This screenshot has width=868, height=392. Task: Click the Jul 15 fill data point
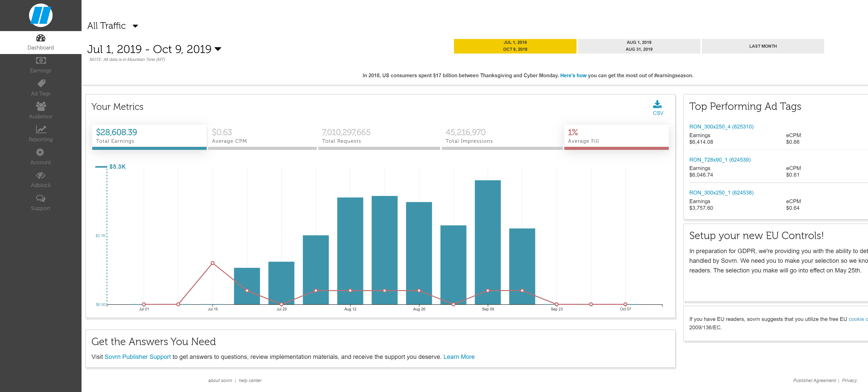coord(213,263)
